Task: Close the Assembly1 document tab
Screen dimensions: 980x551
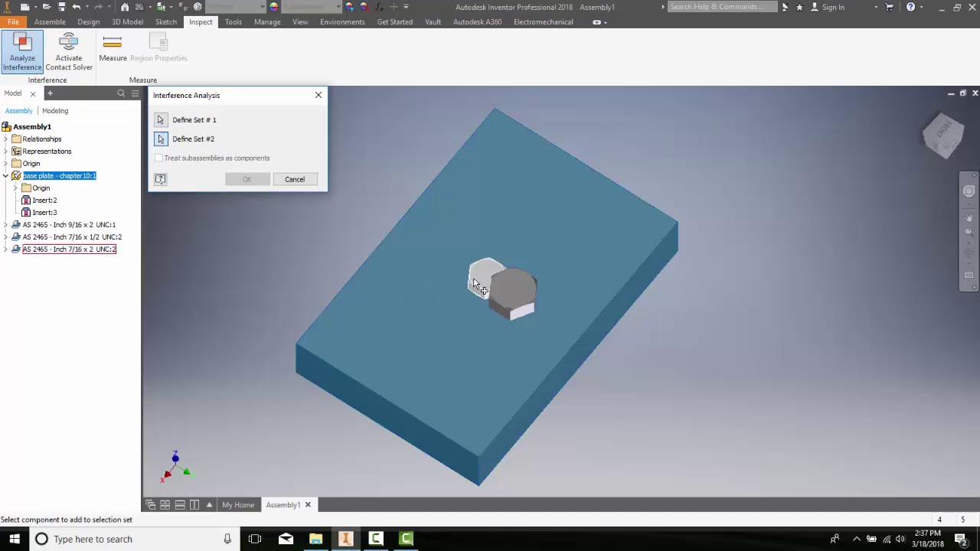Action: point(308,505)
